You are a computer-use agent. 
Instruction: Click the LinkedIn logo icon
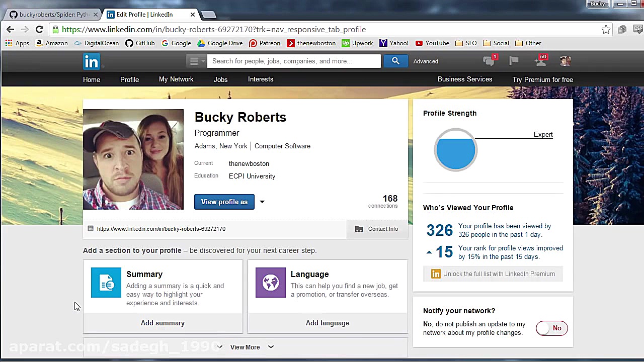[92, 61]
